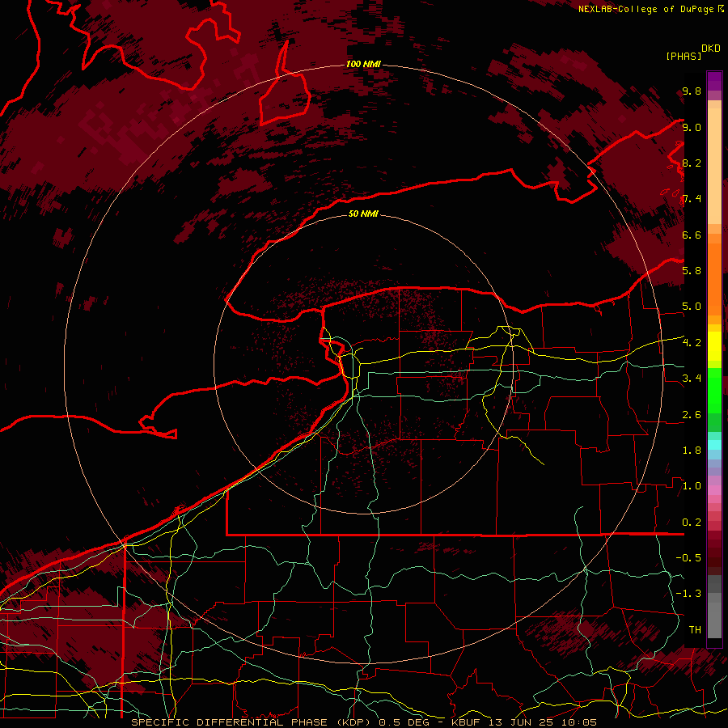Click the -0.5 scale value
This screenshot has width=728, height=728.
[688, 558]
